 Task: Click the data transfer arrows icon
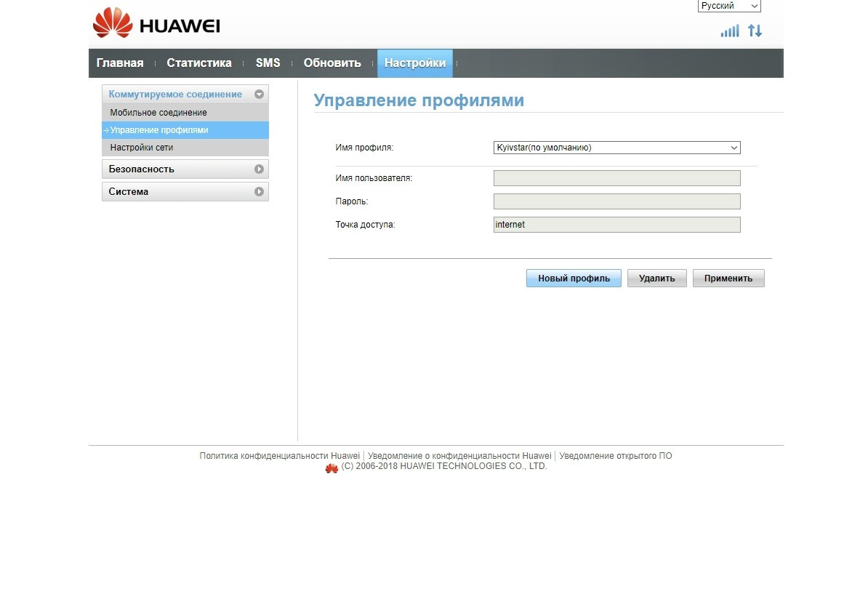pos(755,31)
